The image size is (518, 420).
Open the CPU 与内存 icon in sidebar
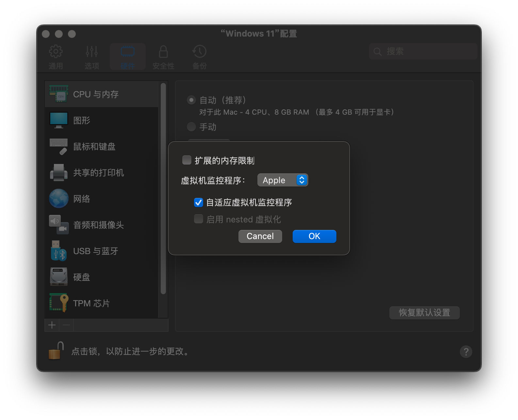point(59,94)
